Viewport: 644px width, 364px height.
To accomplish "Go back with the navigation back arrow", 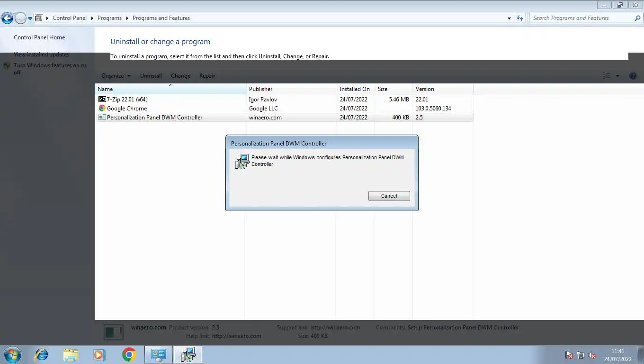I will pos(7,18).
